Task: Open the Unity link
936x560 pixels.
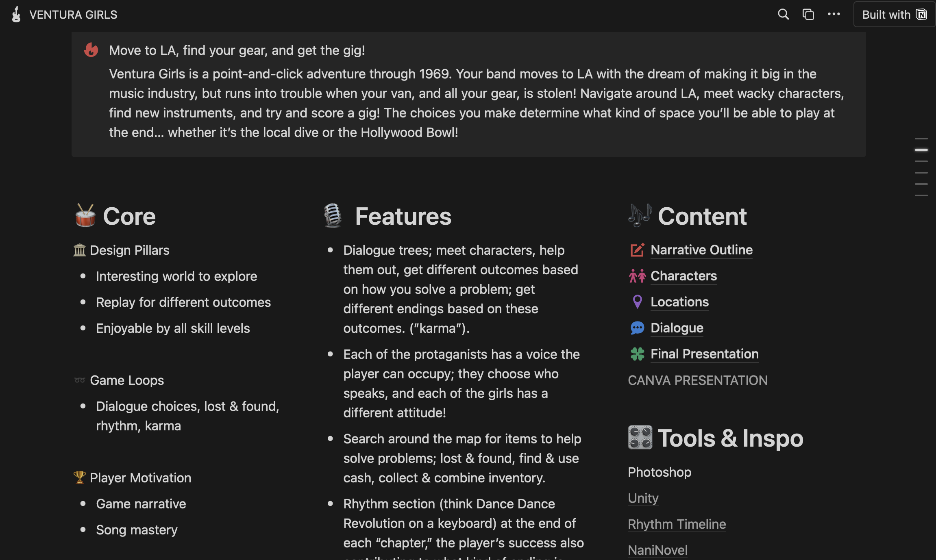Action: coord(643,498)
